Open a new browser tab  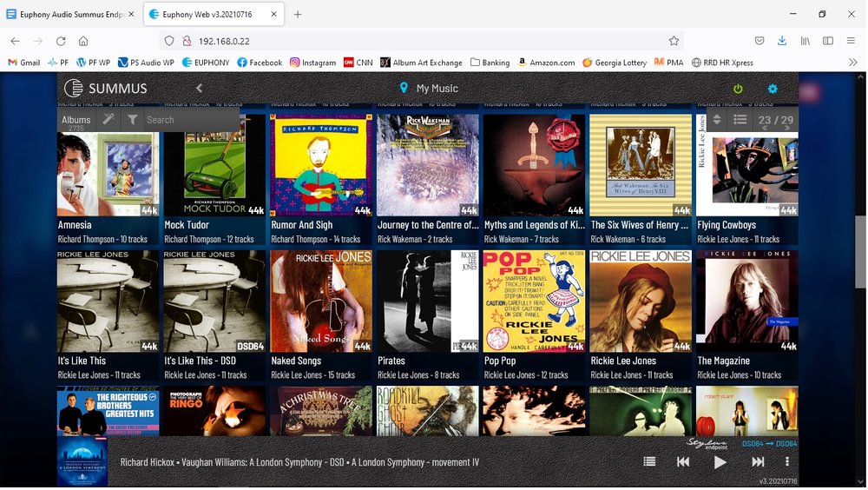pos(297,15)
